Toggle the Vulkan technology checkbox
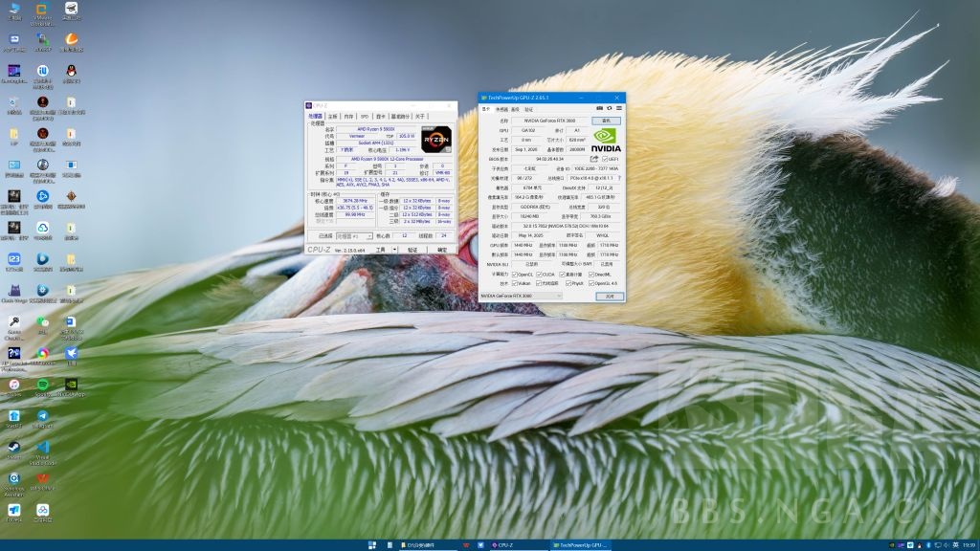980x551 pixels. (x=515, y=284)
